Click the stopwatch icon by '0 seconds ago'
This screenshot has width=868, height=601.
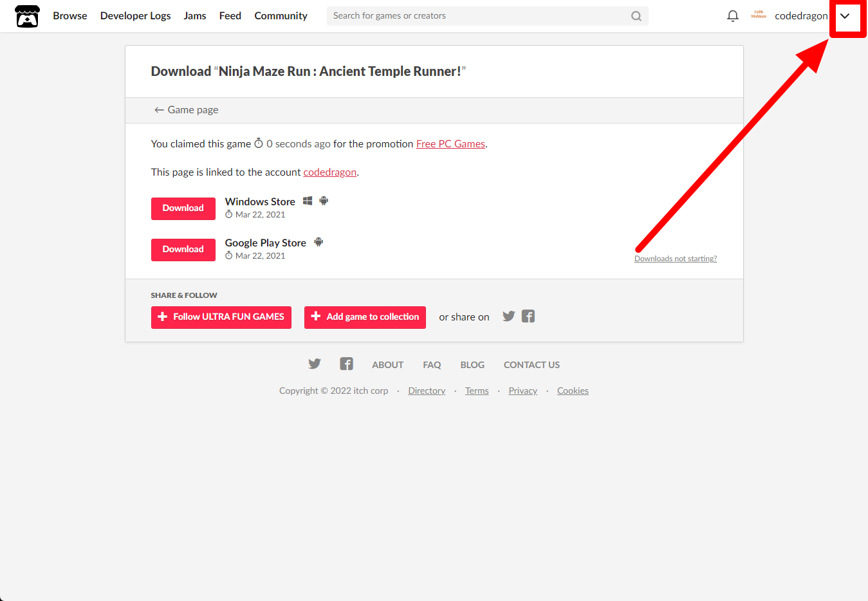(259, 143)
